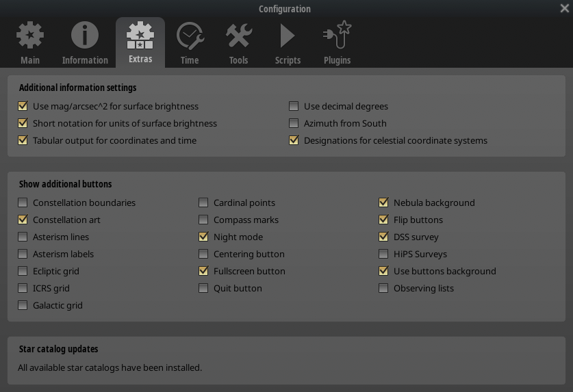Select the Time clock-wrench icon

coord(190,36)
